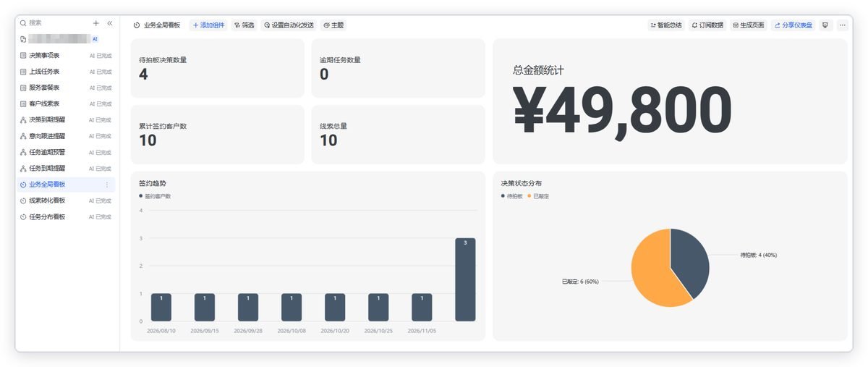Toggle 已敲定 legend in pie chart
The width and height of the screenshot is (868, 367).
[538, 196]
